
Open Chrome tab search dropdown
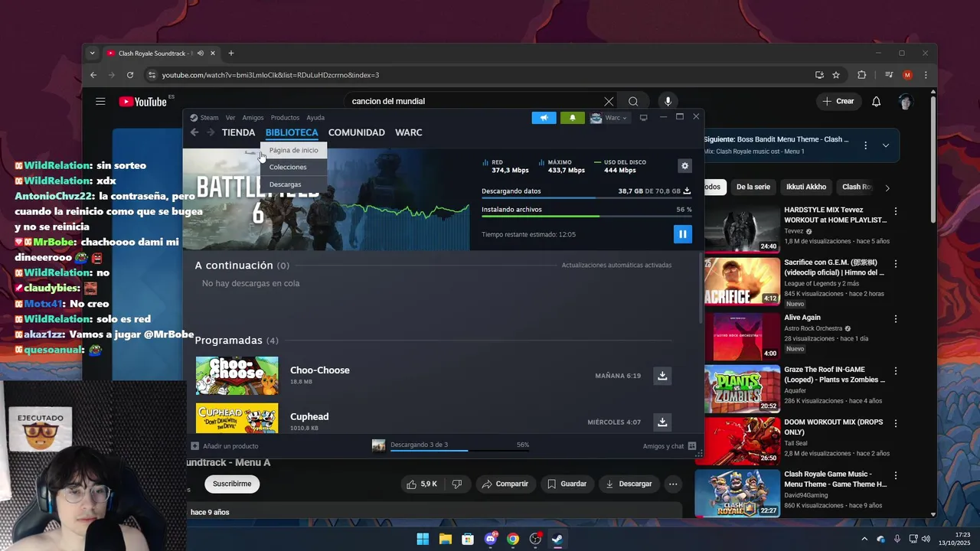(x=92, y=54)
